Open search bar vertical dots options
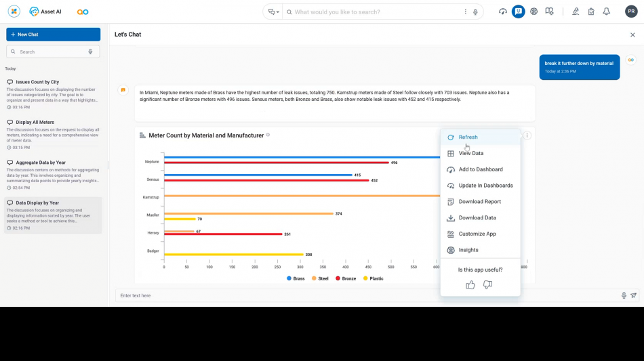Image resolution: width=644 pixels, height=361 pixels. pyautogui.click(x=465, y=12)
